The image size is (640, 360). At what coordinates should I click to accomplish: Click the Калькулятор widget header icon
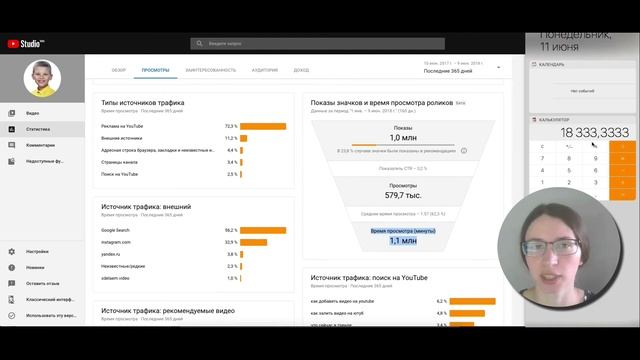(x=534, y=120)
